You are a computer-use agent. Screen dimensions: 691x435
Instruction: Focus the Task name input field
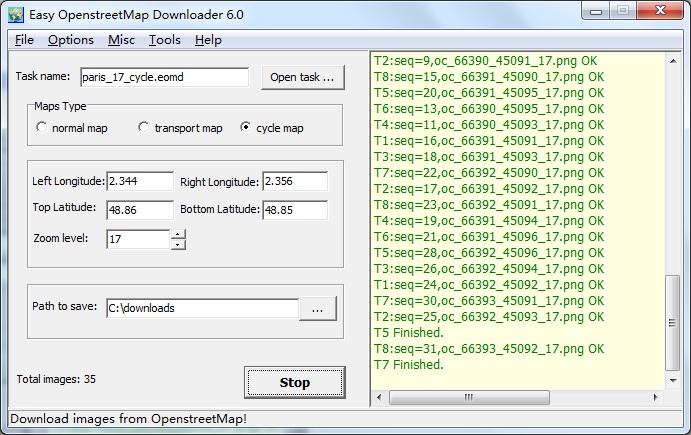(165, 78)
